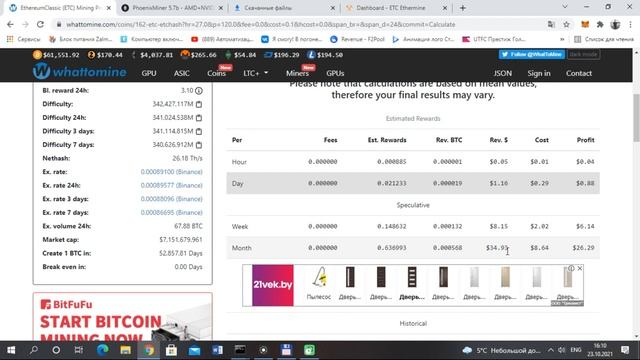Open the GPUs menu item
This screenshot has width=640, height=360.
335,73
